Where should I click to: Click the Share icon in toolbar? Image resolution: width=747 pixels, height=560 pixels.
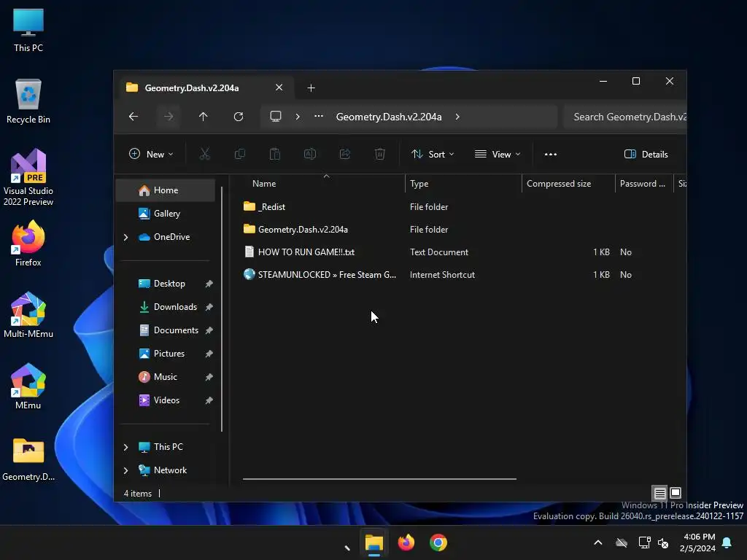point(345,155)
